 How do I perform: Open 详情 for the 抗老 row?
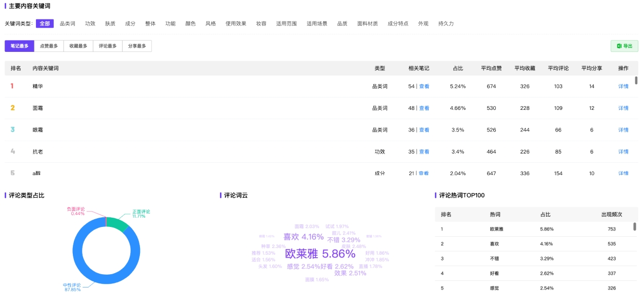click(623, 152)
